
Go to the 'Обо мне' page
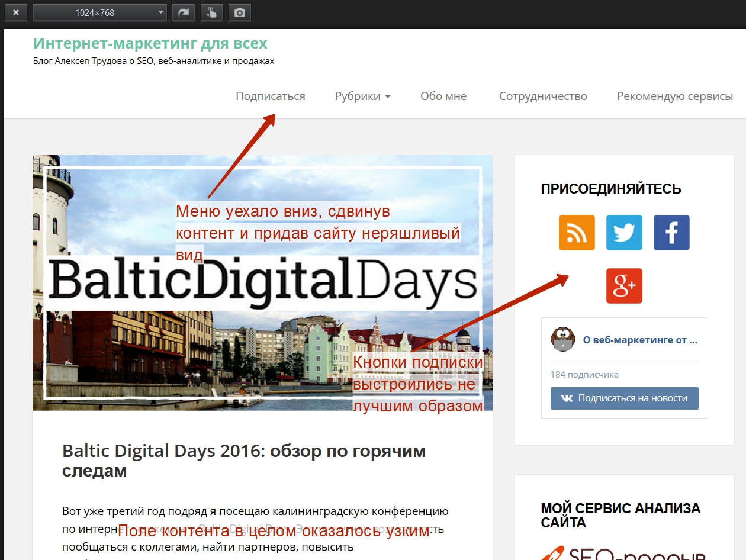click(443, 96)
